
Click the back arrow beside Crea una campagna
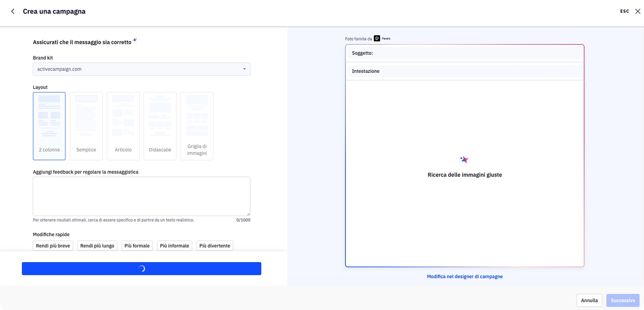[x=13, y=11]
